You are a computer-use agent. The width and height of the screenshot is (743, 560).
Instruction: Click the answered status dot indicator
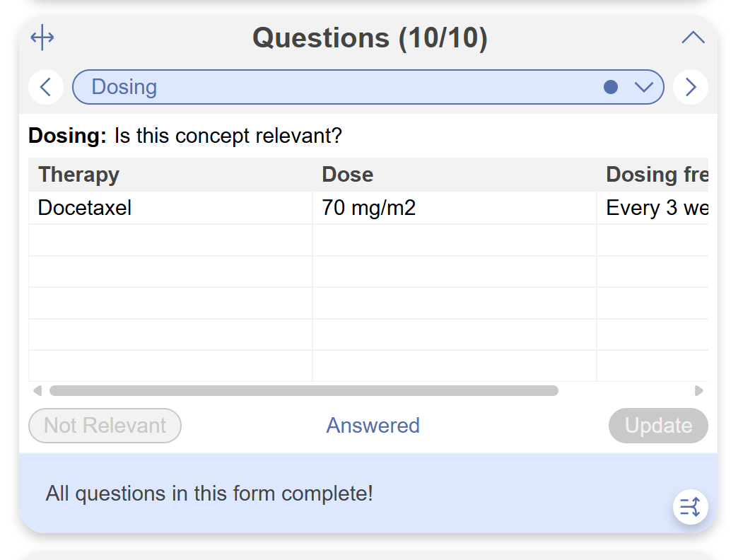(611, 87)
